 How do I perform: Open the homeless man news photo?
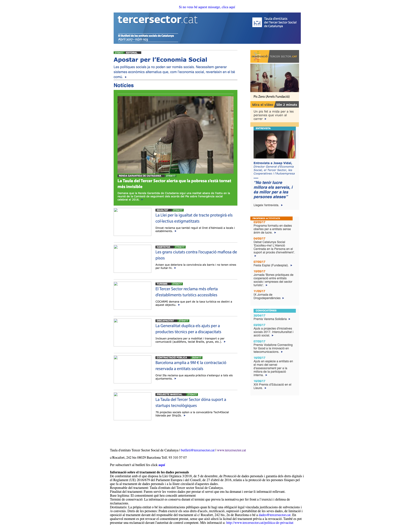pos(175,135)
